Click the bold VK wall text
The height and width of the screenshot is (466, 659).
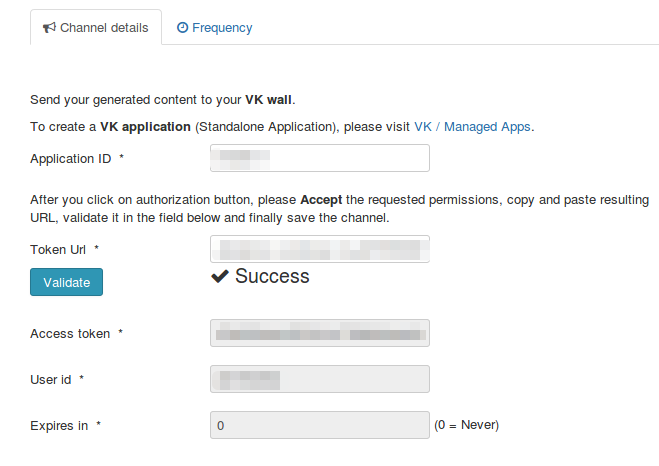pyautogui.click(x=269, y=100)
